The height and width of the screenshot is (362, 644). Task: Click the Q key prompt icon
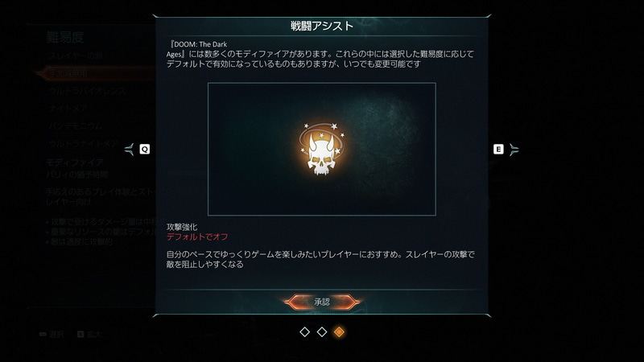click(145, 149)
